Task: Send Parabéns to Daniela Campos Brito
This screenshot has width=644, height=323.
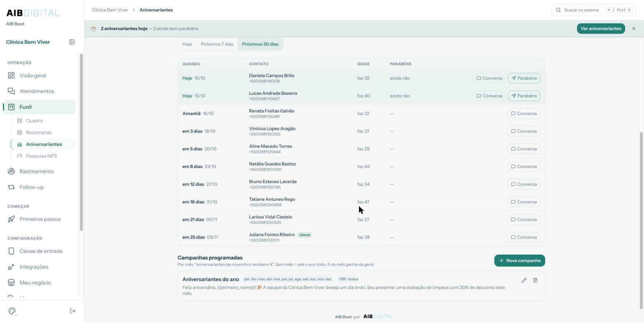Action: tap(524, 78)
